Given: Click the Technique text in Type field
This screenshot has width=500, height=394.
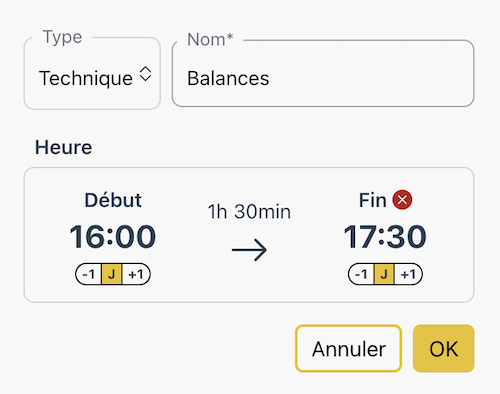Looking at the screenshot, I should coord(86,78).
